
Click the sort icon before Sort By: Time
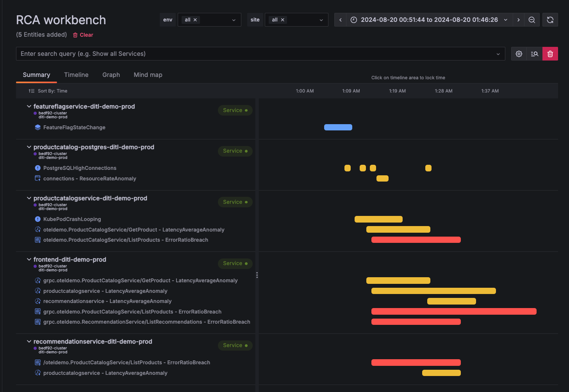pyautogui.click(x=31, y=91)
